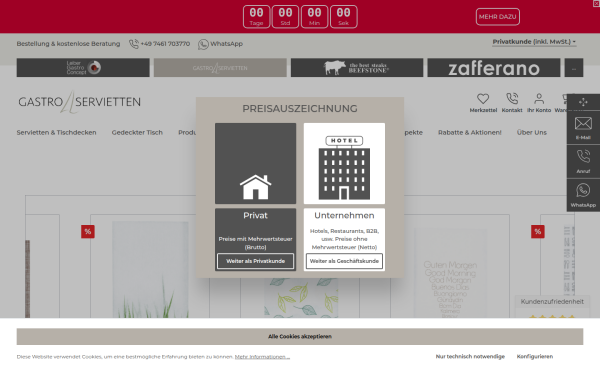Expand the more shops ellipsis button
Image resolution: width=600 pixels, height=375 pixels.
pyautogui.click(x=574, y=68)
